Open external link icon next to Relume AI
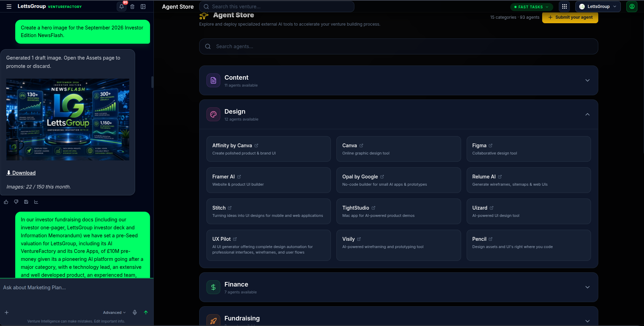Image resolution: width=644 pixels, height=326 pixels. 500,177
